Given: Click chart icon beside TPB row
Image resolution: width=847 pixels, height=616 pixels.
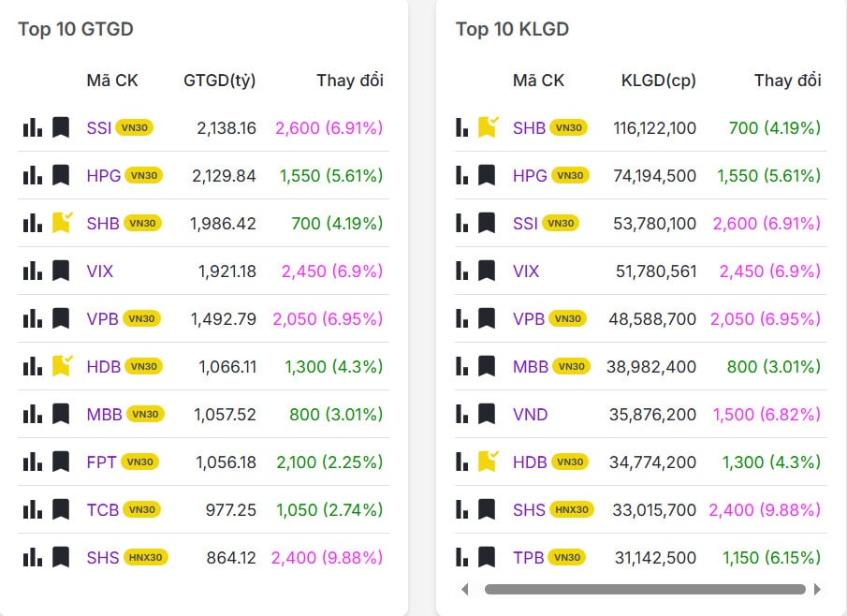Looking at the screenshot, I should [x=461, y=558].
